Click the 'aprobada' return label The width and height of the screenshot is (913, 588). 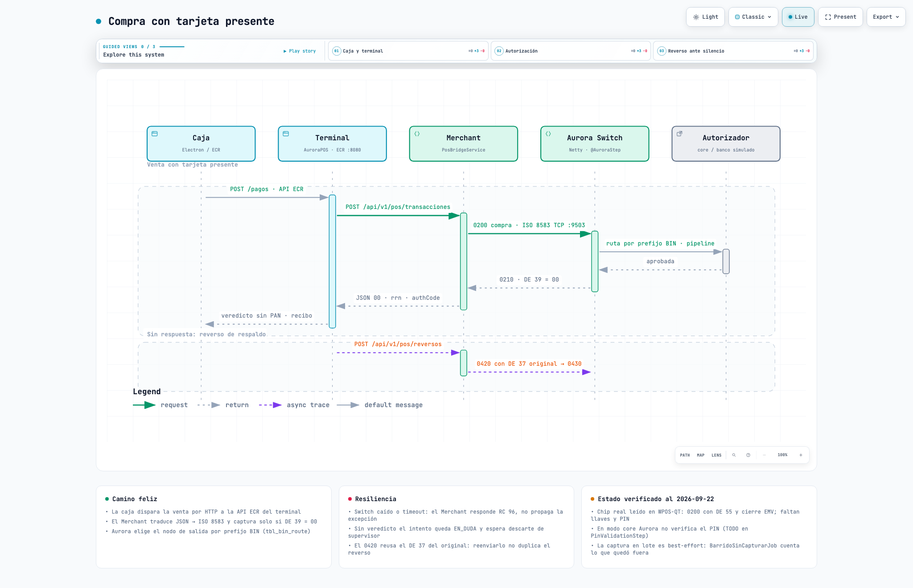pos(660,261)
